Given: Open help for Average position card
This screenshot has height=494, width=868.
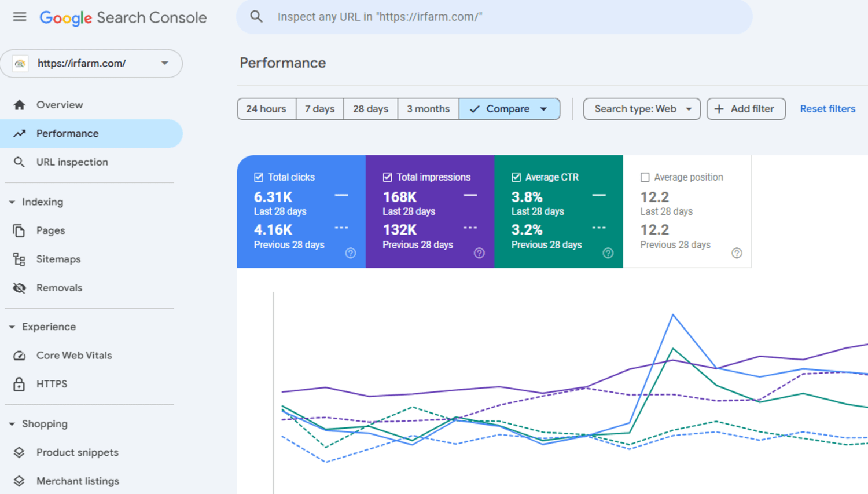Looking at the screenshot, I should (737, 253).
